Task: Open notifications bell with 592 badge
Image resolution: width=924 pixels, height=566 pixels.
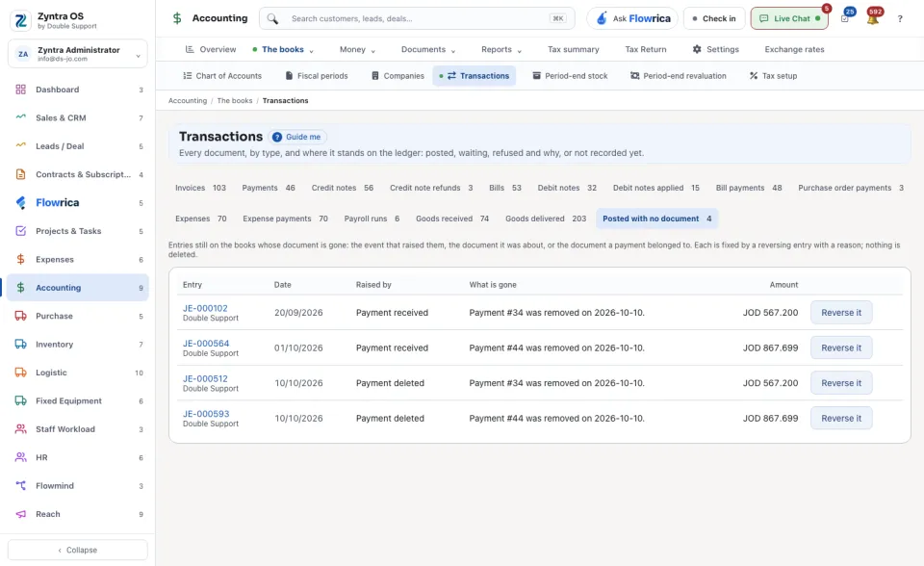Action: click(873, 18)
